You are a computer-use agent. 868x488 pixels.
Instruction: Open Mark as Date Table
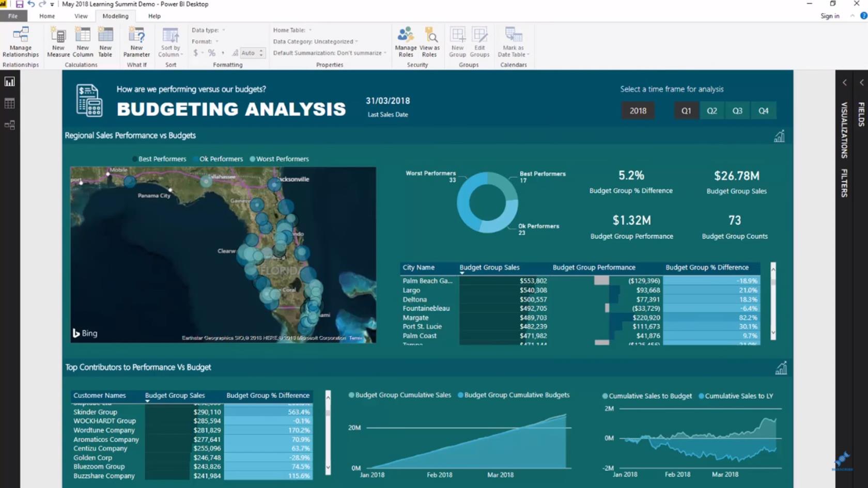[513, 42]
